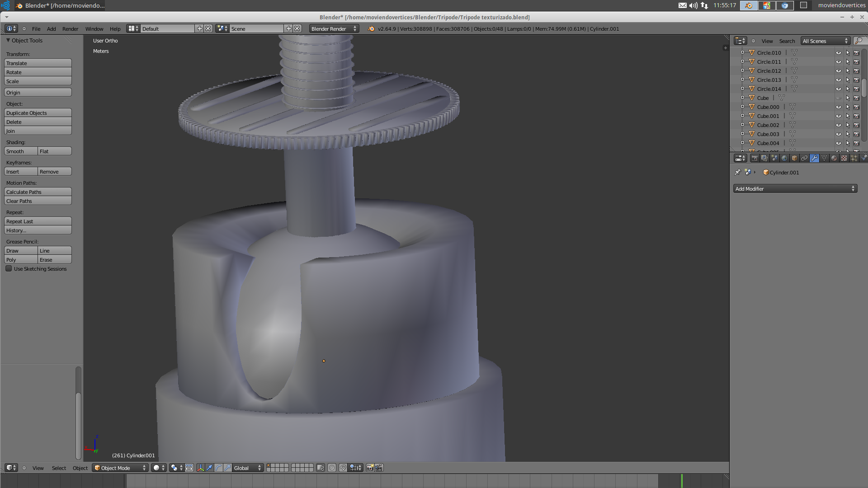The height and width of the screenshot is (488, 868).
Task: Toggle visibility eye for Circle.010
Action: coord(838,53)
